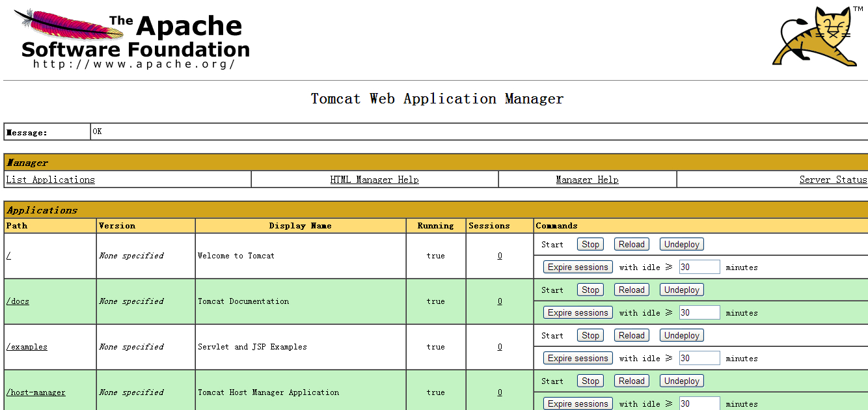Open the Manager Help link
The width and height of the screenshot is (868, 410).
[588, 180]
